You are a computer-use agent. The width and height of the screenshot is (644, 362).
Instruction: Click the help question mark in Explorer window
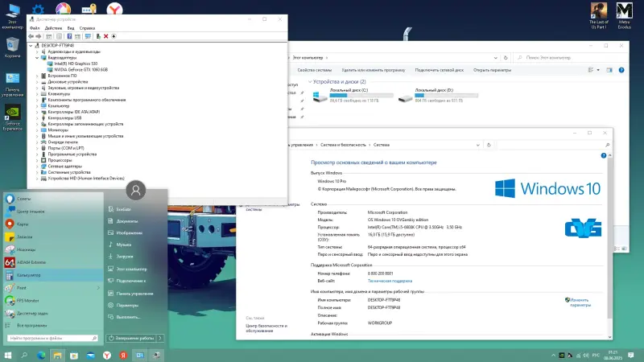621,70
